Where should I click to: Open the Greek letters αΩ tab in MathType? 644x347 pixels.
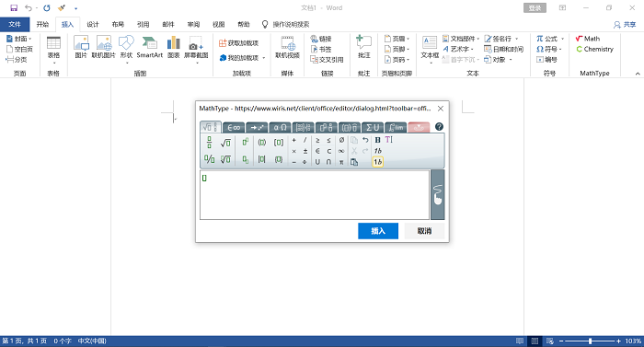(280, 127)
